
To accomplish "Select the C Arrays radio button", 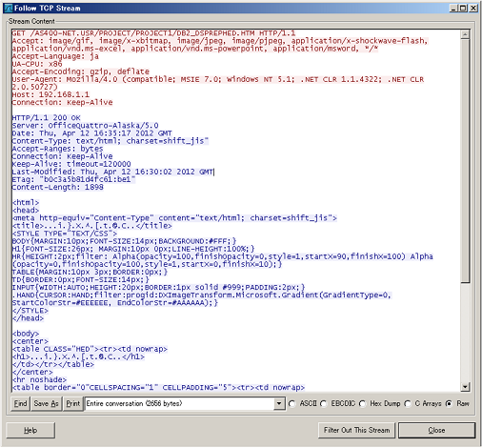I will pyautogui.click(x=408, y=403).
